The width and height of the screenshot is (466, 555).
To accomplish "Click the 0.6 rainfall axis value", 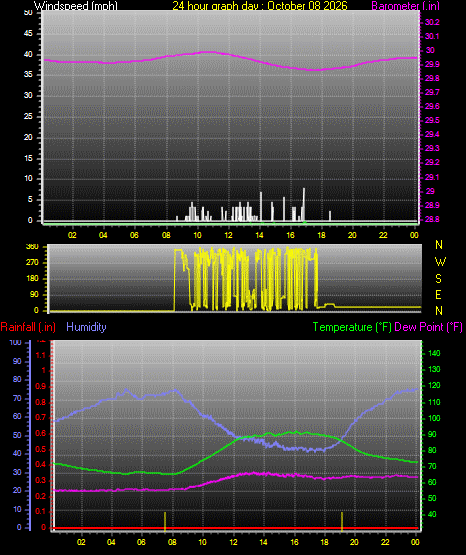I will click(x=41, y=434).
